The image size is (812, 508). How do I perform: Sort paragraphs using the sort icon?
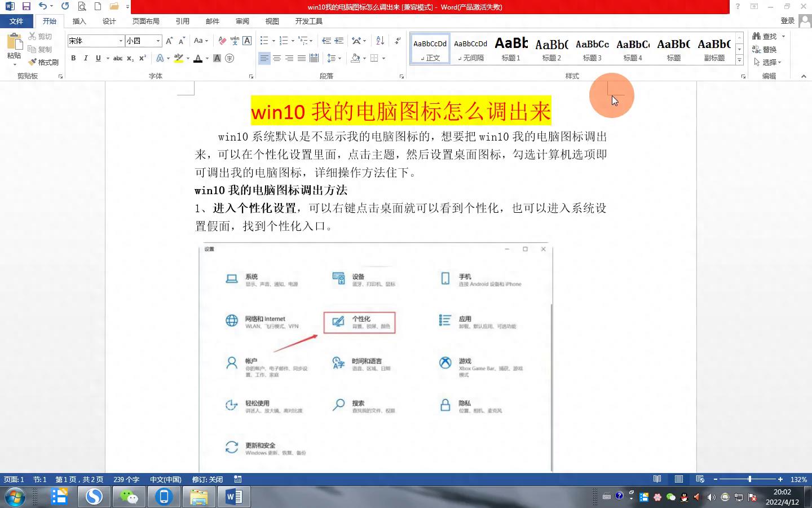tap(379, 40)
